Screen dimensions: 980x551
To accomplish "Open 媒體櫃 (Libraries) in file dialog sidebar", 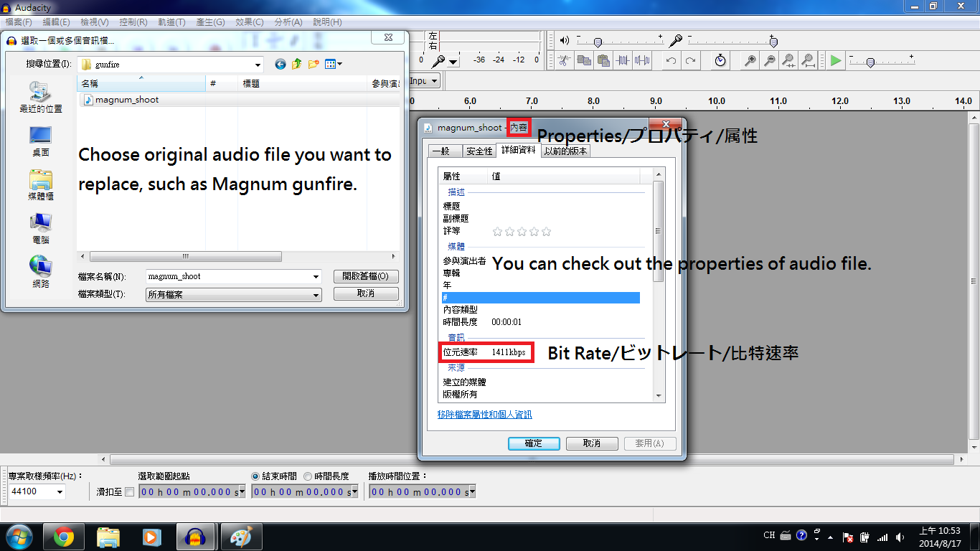I will click(40, 185).
